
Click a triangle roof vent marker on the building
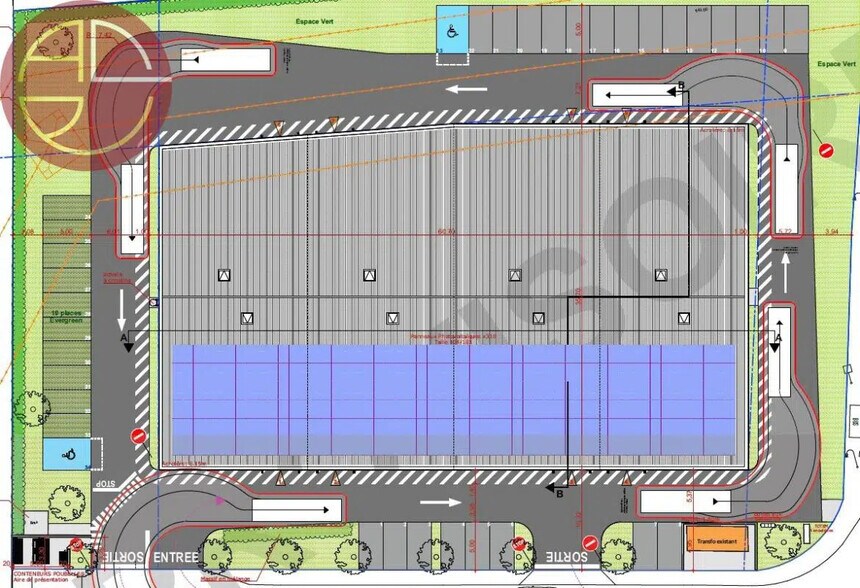(222, 273)
